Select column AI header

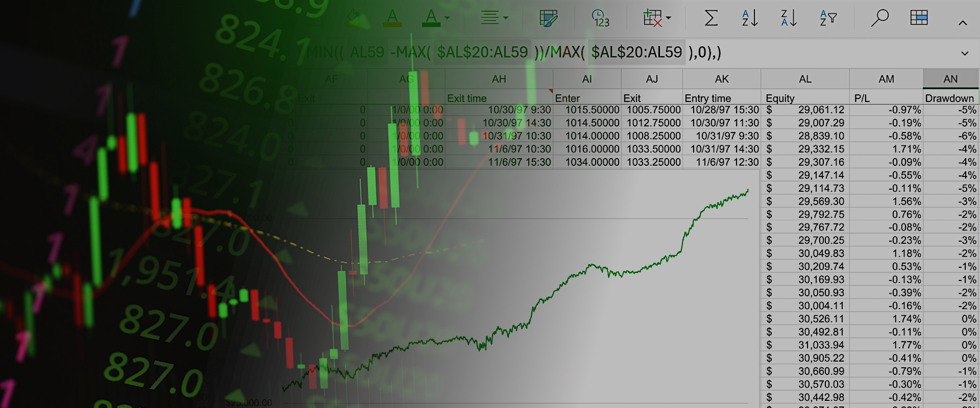pyautogui.click(x=587, y=79)
